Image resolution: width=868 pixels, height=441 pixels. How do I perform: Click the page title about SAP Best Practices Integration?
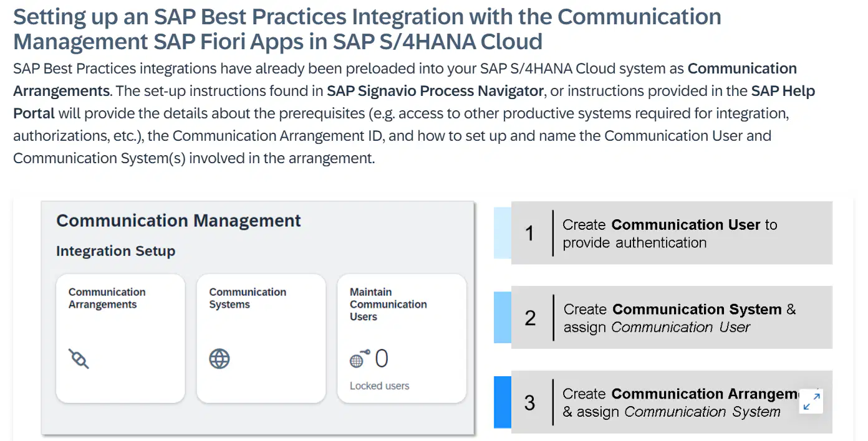coord(367,29)
